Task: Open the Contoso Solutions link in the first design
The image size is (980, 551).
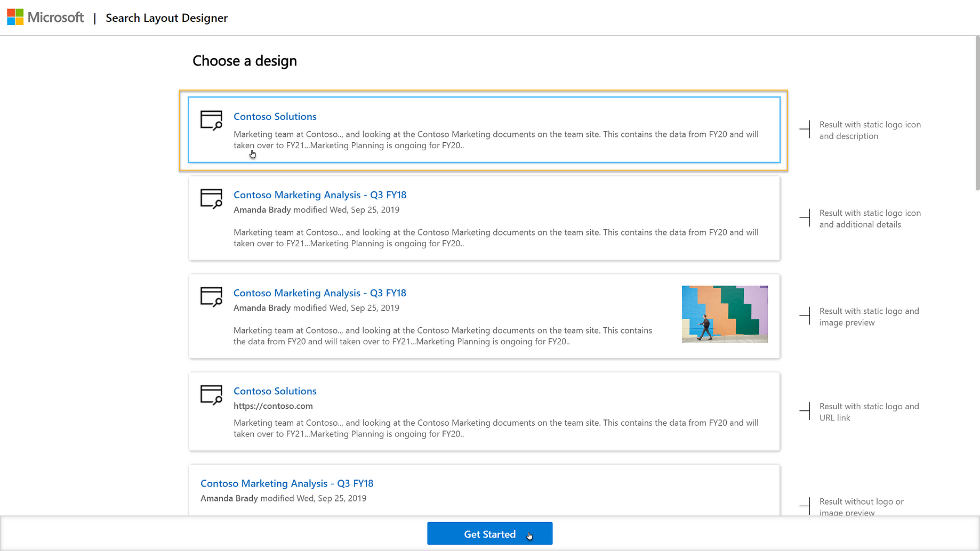Action: pos(275,116)
